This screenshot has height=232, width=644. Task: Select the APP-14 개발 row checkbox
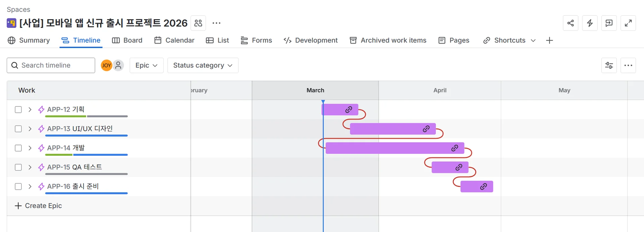[x=18, y=148]
